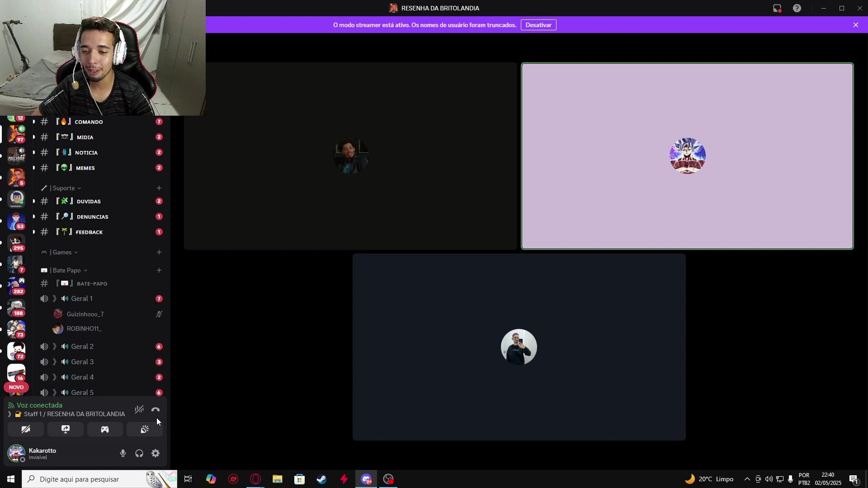The width and height of the screenshot is (868, 488).
Task: Open the Discord inbox icon in the title bar
Action: click(x=777, y=8)
